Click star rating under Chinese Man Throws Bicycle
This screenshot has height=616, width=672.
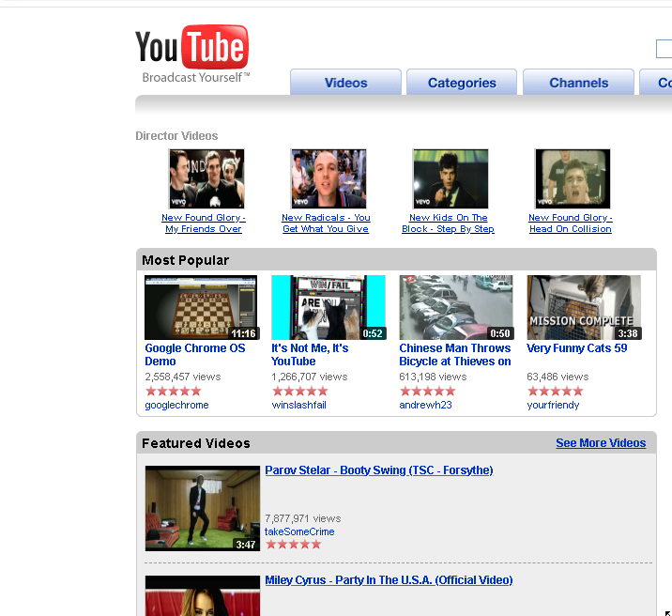pyautogui.click(x=428, y=391)
